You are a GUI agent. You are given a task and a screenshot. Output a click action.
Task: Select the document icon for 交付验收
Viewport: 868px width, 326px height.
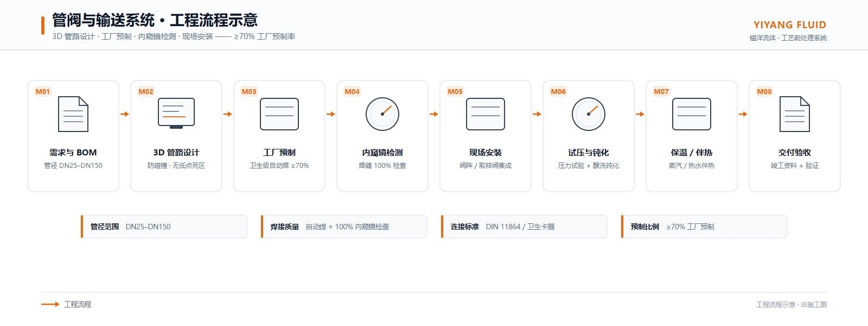click(795, 114)
